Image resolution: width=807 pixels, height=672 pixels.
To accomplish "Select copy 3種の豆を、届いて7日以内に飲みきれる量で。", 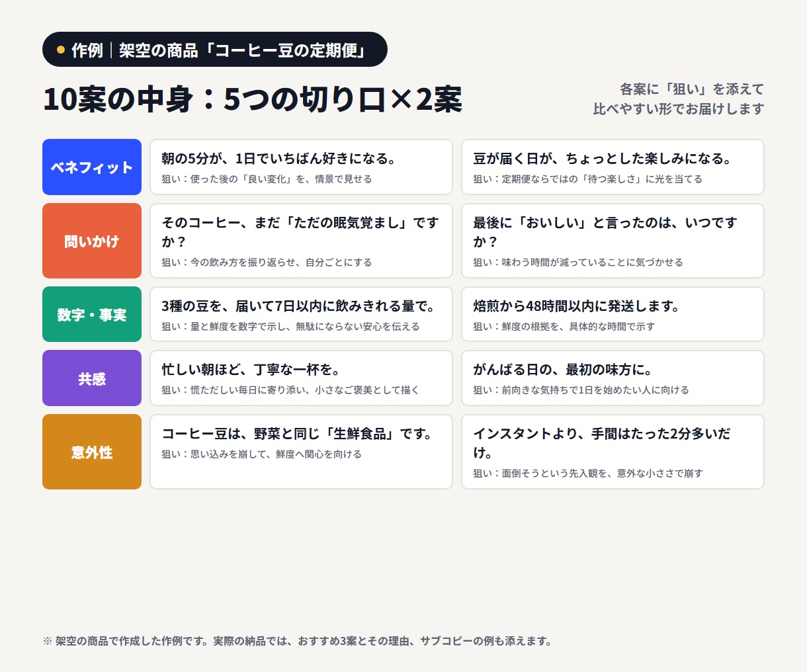I will 299,306.
